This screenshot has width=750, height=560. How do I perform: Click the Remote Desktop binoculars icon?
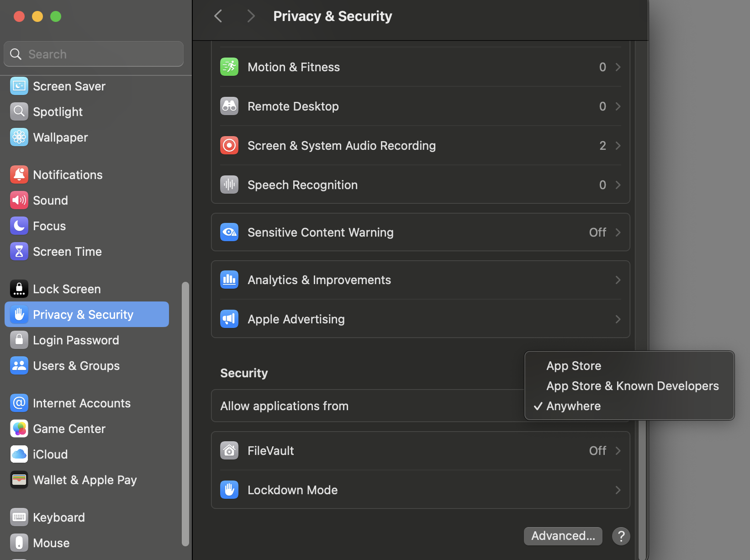[229, 106]
